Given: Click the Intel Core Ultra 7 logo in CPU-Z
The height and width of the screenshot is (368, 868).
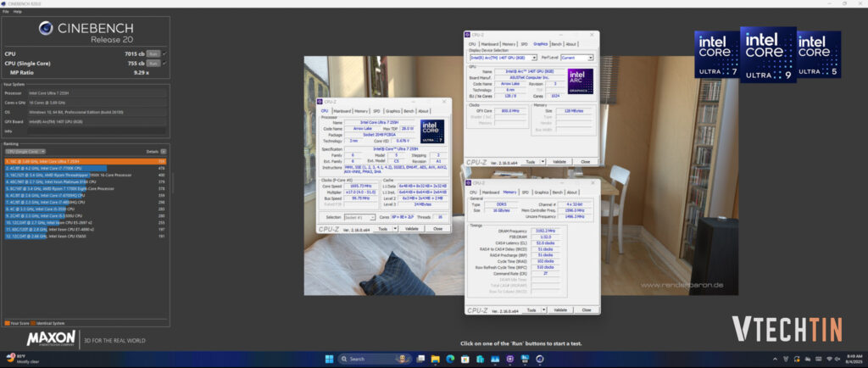Looking at the screenshot, I should pos(431,131).
